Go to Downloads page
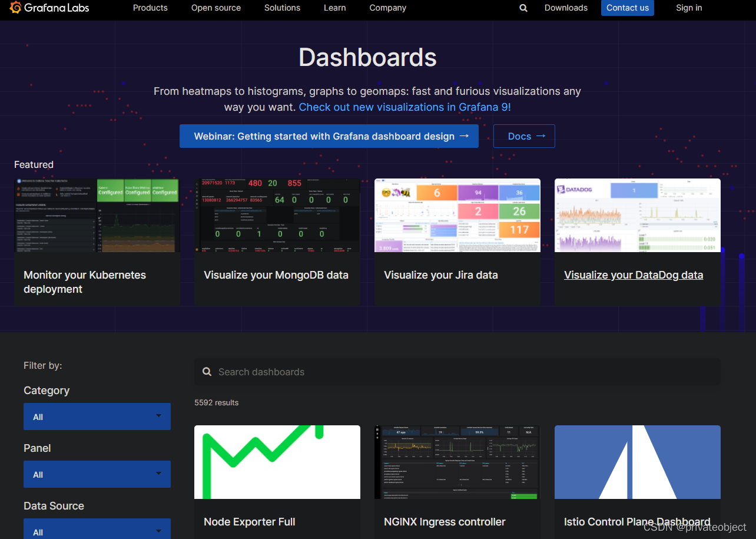This screenshot has height=539, width=756. point(566,8)
